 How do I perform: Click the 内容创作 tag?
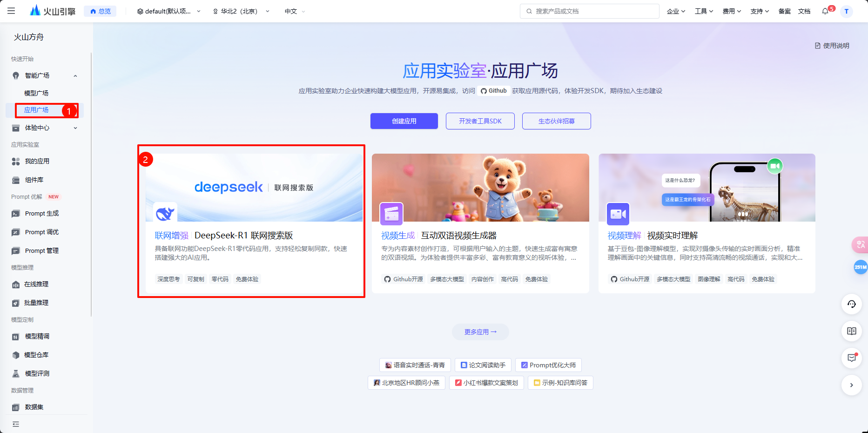click(x=483, y=279)
